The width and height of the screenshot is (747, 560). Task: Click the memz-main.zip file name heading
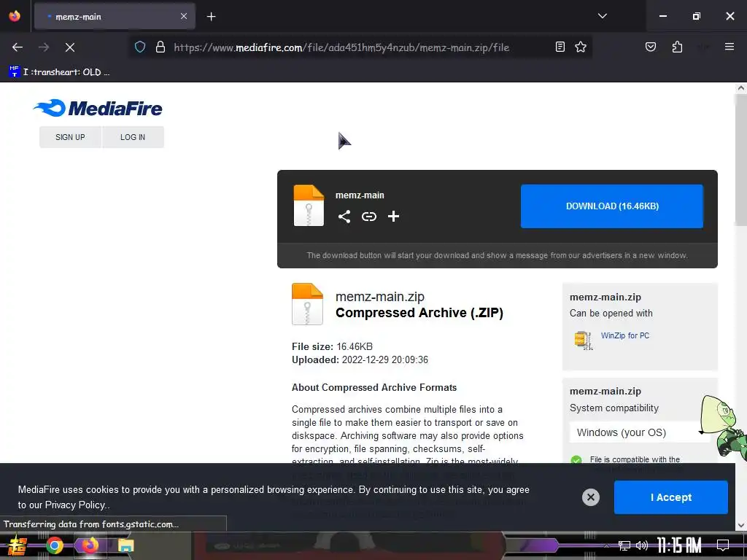[379, 297]
